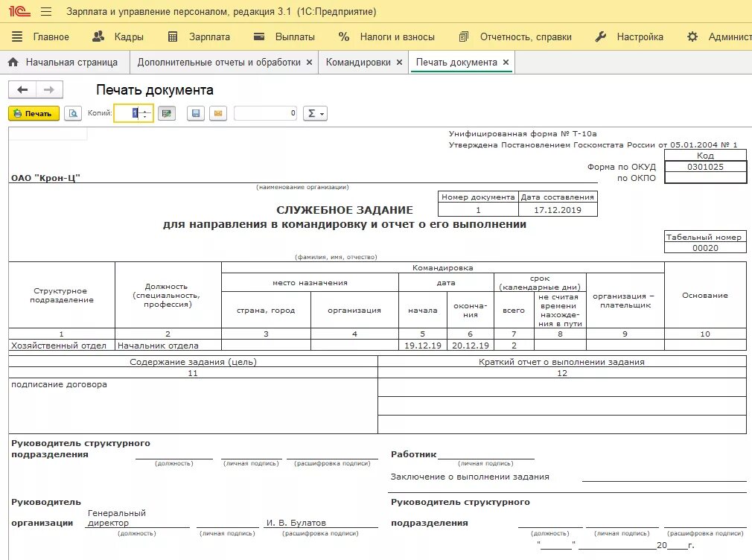Click the Табельный номер value 00020
Viewport: 752px width, 560px height.
click(x=705, y=248)
